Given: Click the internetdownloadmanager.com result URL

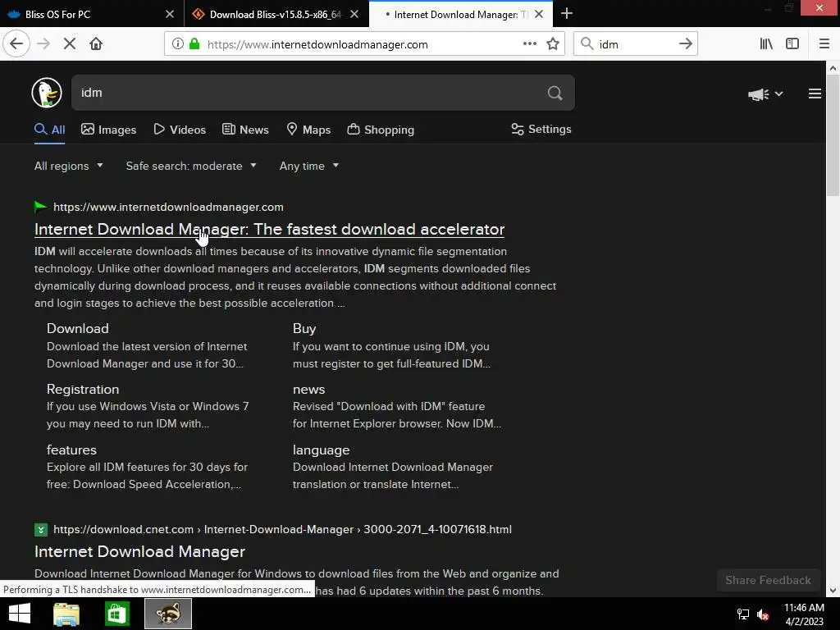Looking at the screenshot, I should (168, 207).
